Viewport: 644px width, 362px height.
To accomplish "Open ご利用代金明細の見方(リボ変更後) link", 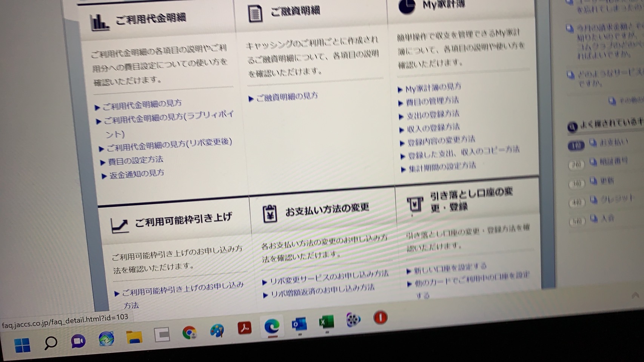I will coord(169,144).
